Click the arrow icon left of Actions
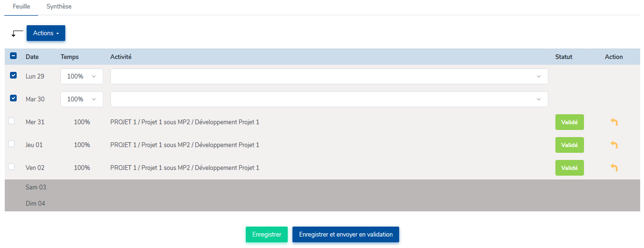This screenshot has width=644, height=248. coord(17,33)
